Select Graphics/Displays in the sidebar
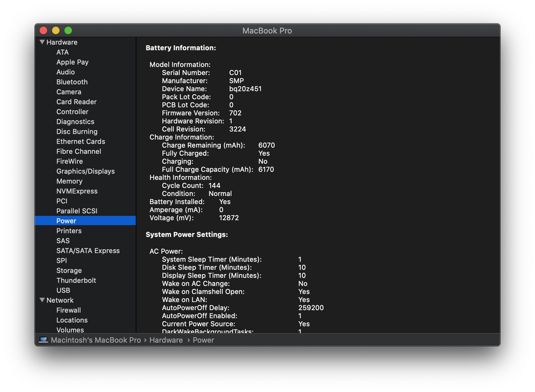The width and height of the screenshot is (535, 392). tap(85, 171)
